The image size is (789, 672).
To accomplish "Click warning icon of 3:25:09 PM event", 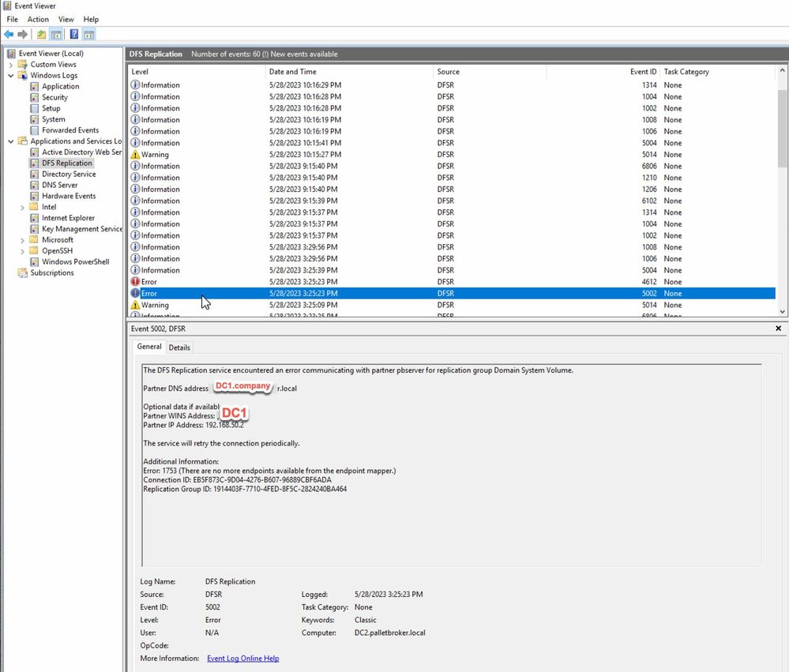I will [135, 305].
